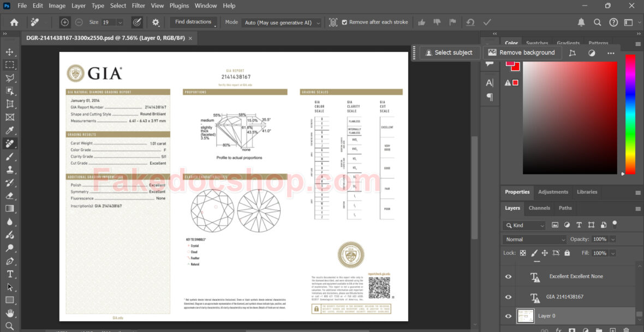
Task: Open the Photoshop Home screen
Action: pyautogui.click(x=13, y=22)
